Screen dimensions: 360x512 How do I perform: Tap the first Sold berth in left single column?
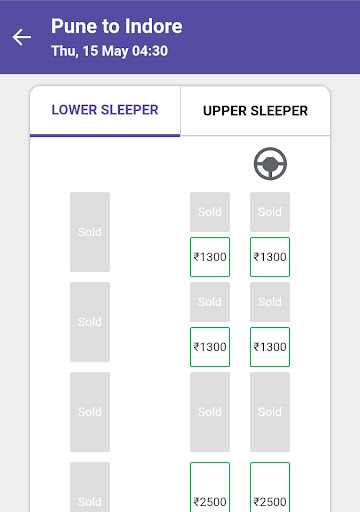click(x=90, y=232)
